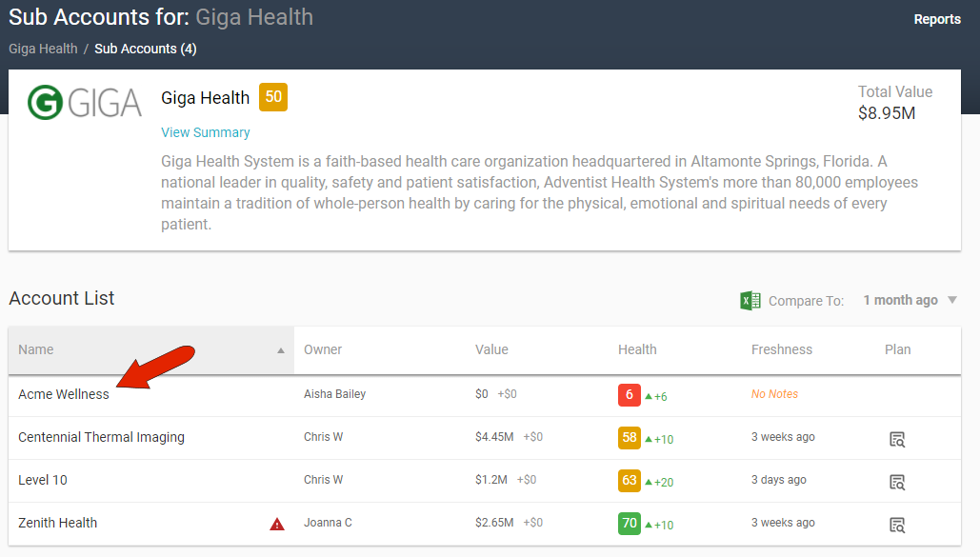
Task: Open plan icon for Zenith Health
Action: point(896,525)
